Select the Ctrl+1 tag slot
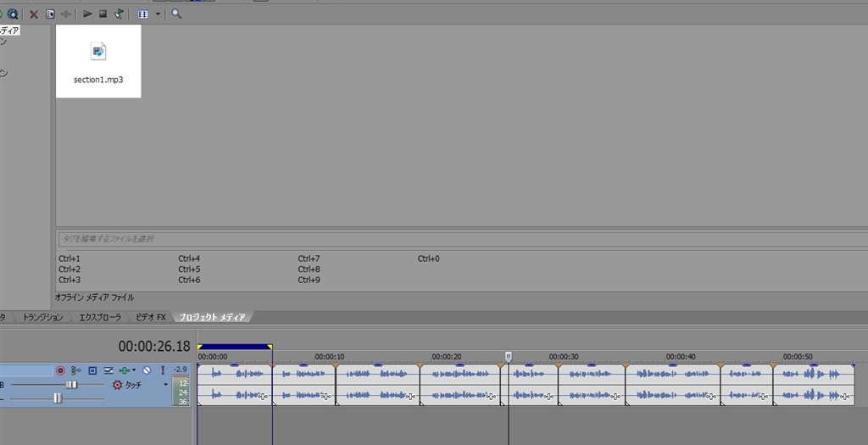 pos(70,259)
